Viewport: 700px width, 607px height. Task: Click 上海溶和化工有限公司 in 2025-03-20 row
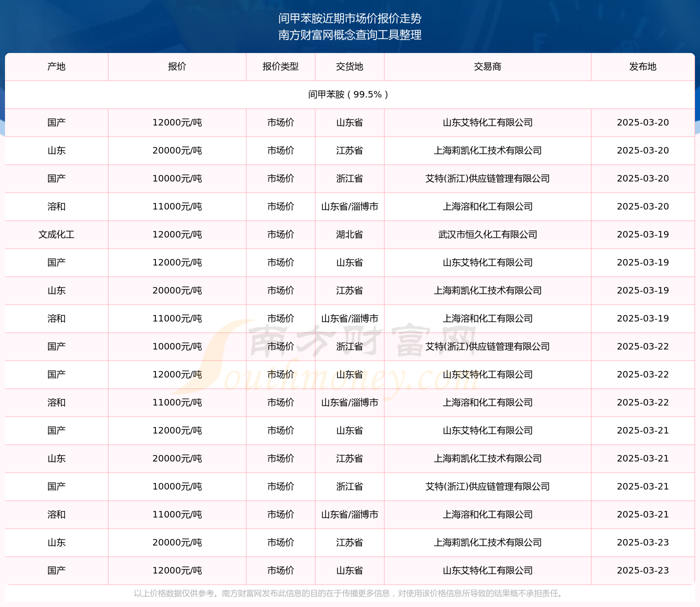click(487, 206)
